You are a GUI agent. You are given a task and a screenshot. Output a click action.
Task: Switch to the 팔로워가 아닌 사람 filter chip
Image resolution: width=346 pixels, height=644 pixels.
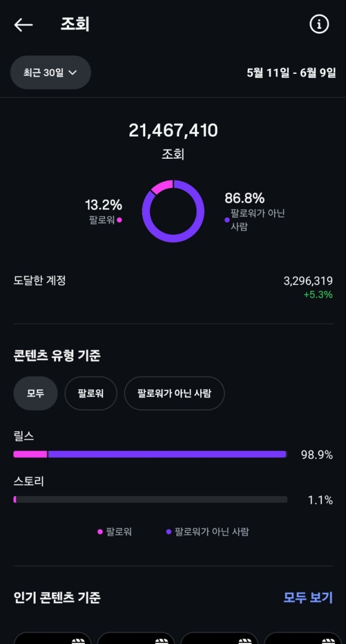[174, 394]
